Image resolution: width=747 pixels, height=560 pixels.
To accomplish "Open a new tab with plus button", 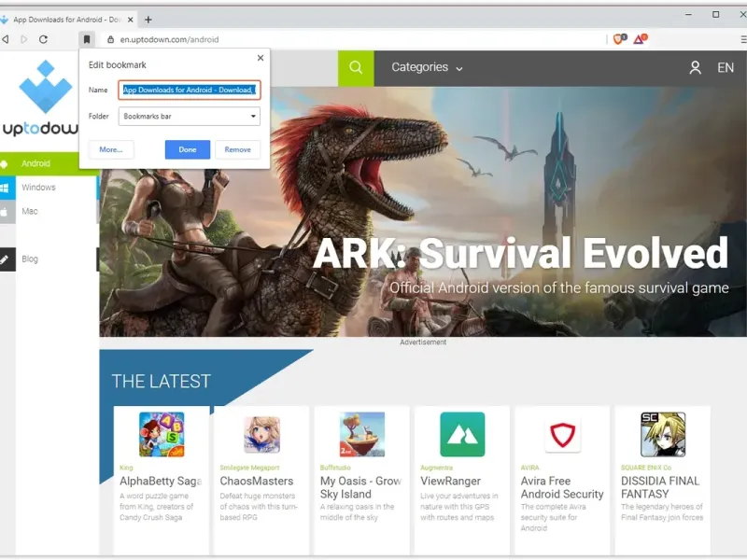I will [148, 20].
